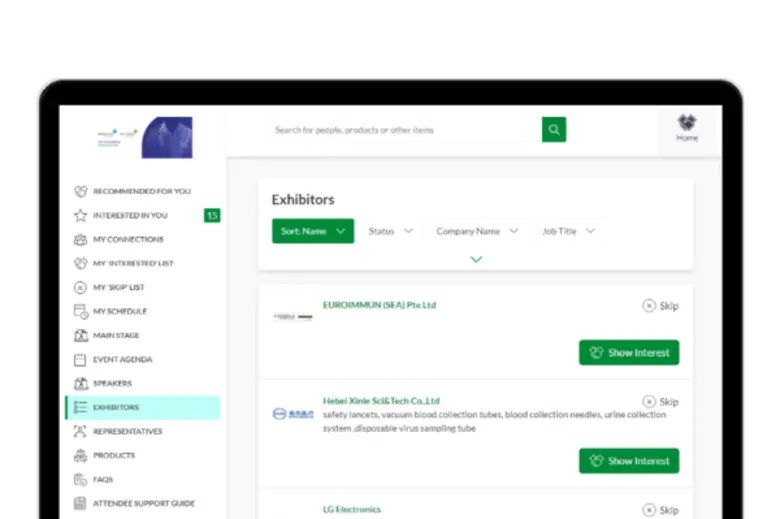Open the Company Name filter dropdown
The image size is (780, 519).
tap(477, 231)
